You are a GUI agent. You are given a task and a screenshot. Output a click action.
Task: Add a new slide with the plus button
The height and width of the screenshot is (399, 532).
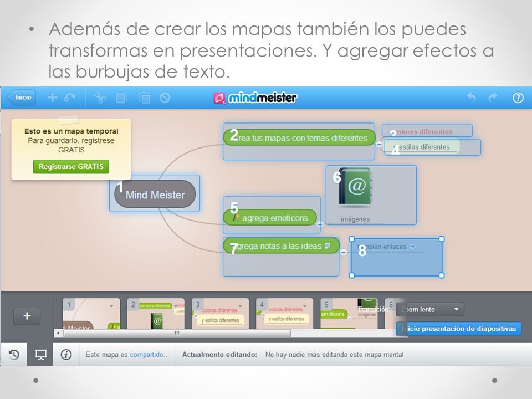[x=27, y=316]
